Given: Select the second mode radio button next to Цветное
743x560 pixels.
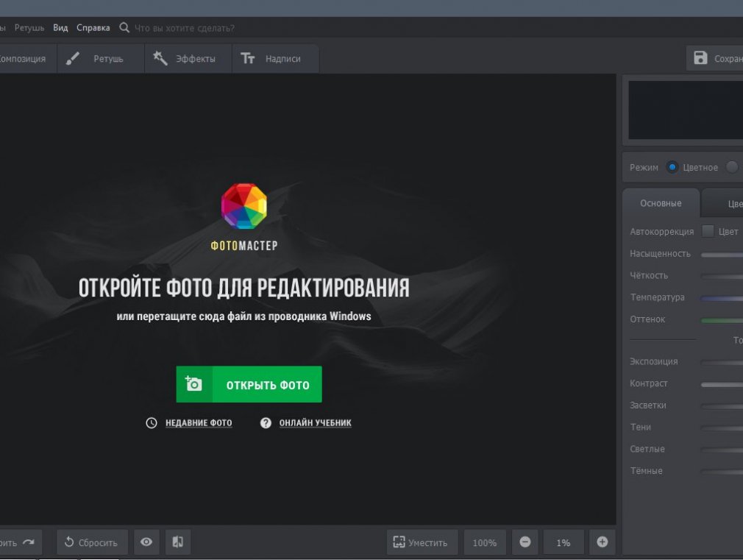Looking at the screenshot, I should click(x=733, y=167).
